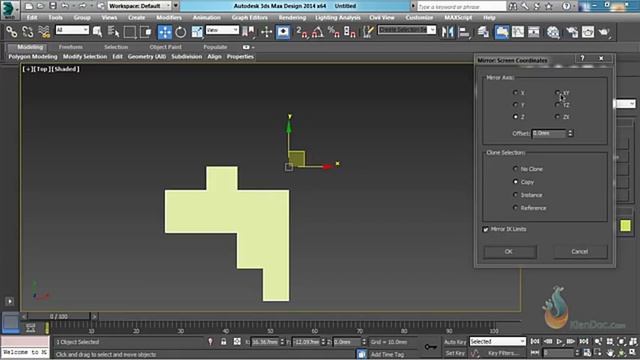
Task: Toggle the Spinner Snap icon
Action: click(x=349, y=32)
